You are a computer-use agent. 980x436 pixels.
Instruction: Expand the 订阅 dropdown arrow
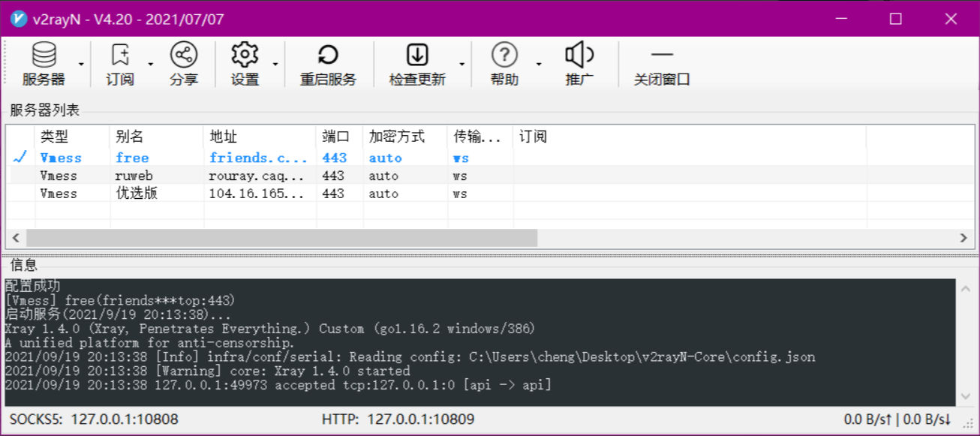click(150, 64)
